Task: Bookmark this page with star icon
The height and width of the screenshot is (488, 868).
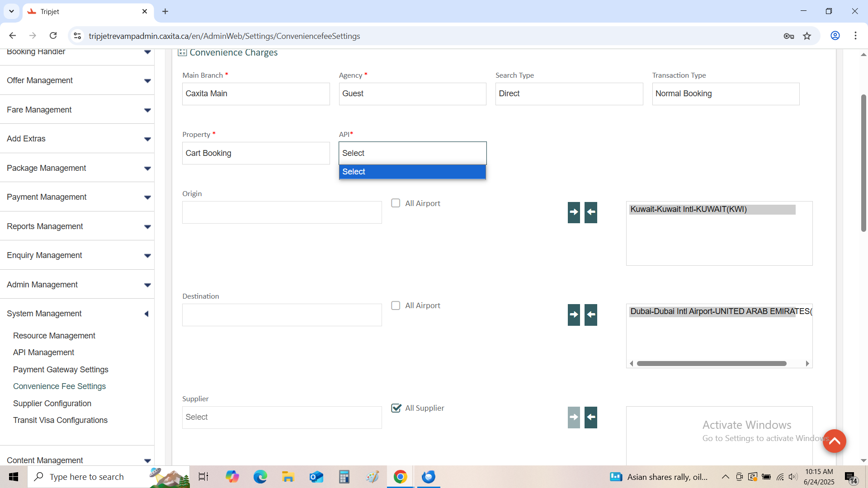Action: pos(807,36)
